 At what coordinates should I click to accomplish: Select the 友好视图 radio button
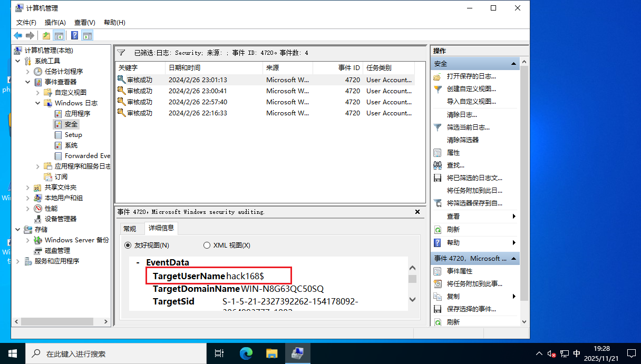[128, 245]
